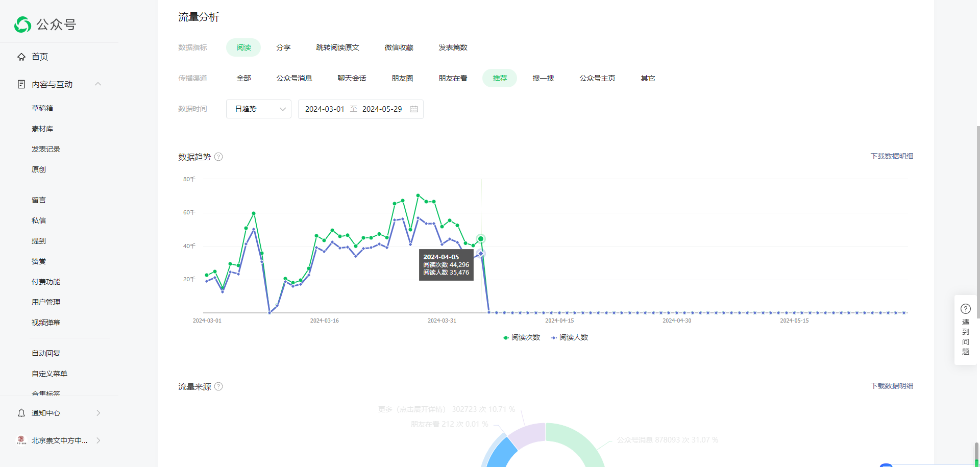Toggle the 阅读次数 legend series
This screenshot has height=467, width=980.
pyautogui.click(x=521, y=337)
